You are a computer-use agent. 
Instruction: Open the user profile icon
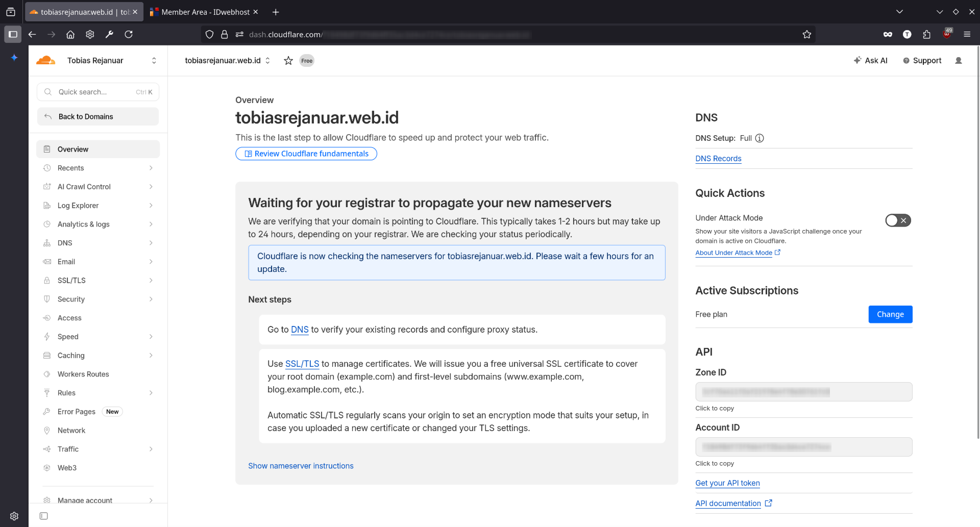coord(958,60)
